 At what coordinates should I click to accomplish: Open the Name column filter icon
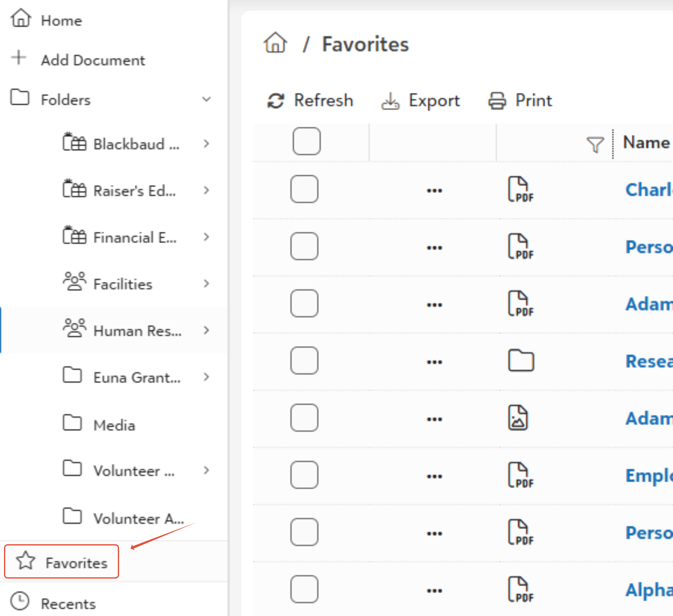[595, 144]
